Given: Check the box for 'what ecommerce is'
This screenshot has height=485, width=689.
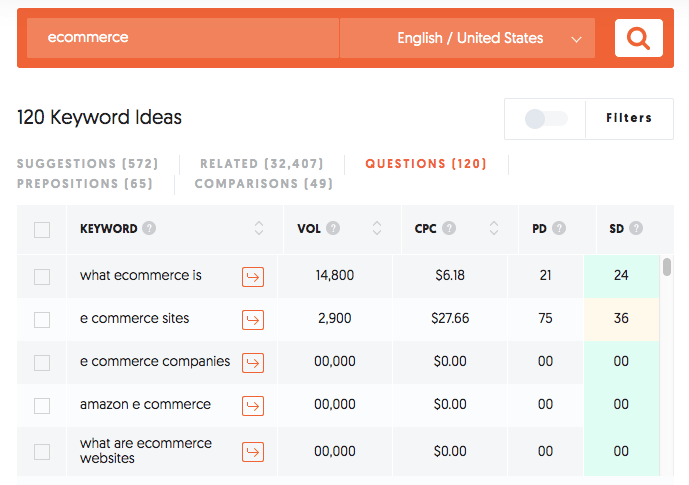Looking at the screenshot, I should tap(42, 276).
